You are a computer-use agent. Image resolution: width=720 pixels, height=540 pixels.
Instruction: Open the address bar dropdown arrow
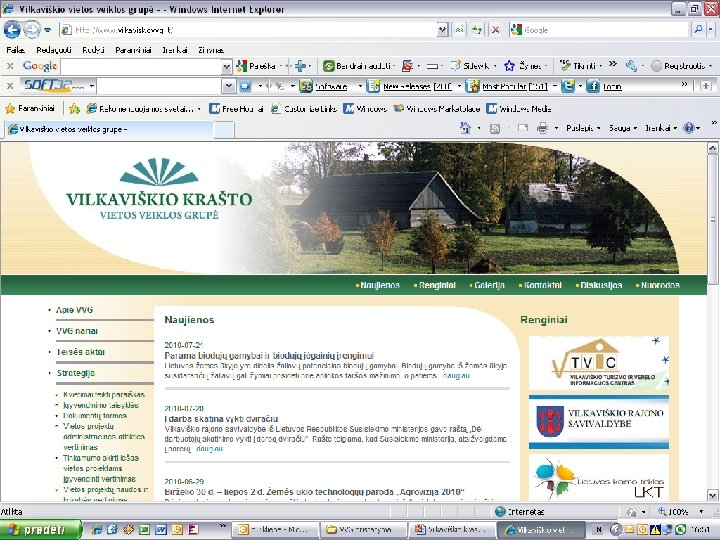[442, 30]
